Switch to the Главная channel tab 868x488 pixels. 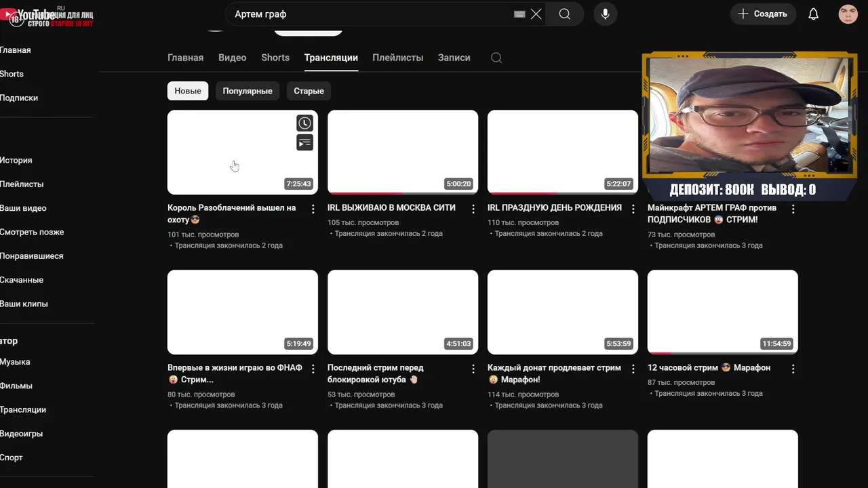pos(185,58)
